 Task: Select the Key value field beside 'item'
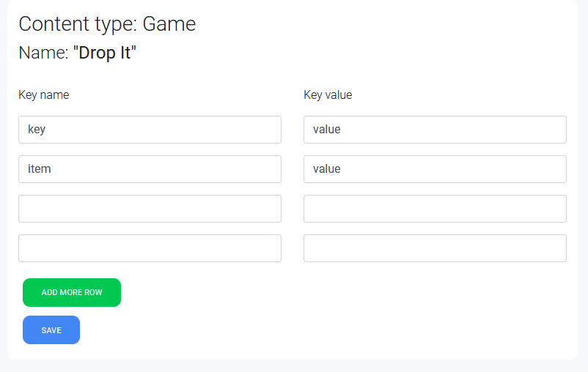click(435, 169)
